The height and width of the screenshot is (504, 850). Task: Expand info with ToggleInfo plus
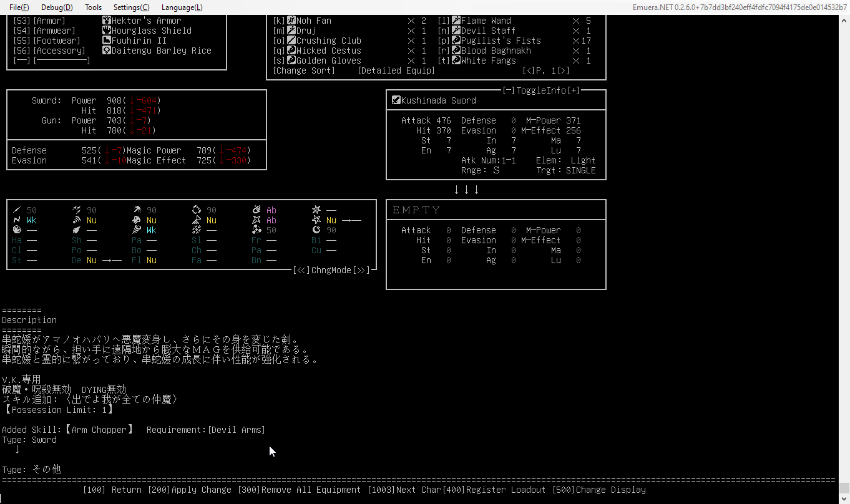pyautogui.click(x=574, y=90)
